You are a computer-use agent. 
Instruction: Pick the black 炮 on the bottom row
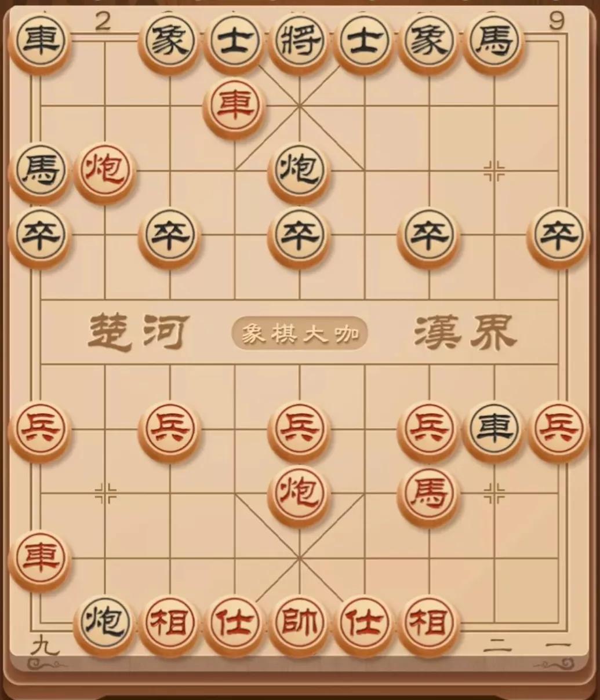[x=105, y=624]
